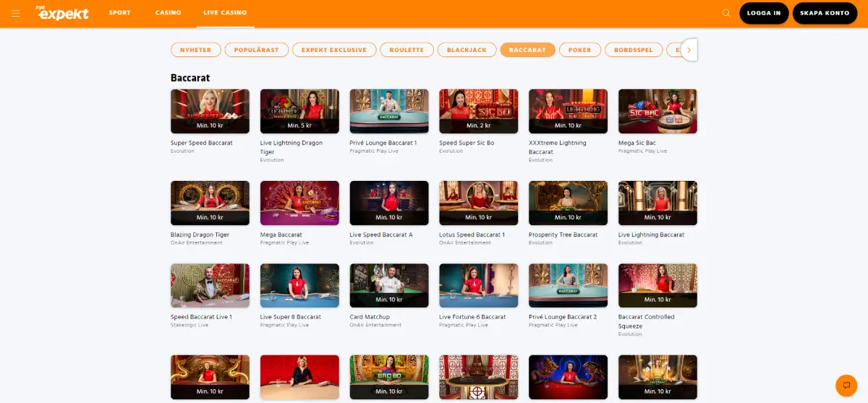Open the Privé Lounge Baccarat 1 thumbnail
The width and height of the screenshot is (868, 403).
click(389, 111)
